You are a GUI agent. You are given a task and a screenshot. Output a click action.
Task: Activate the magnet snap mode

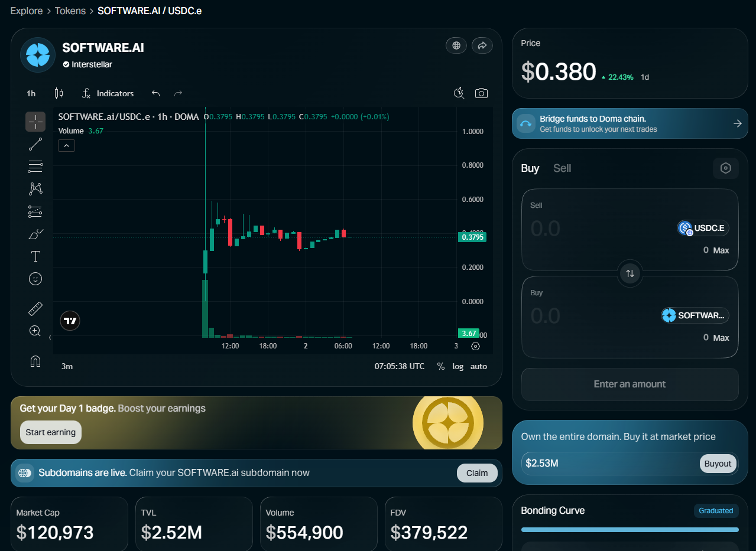pos(35,361)
